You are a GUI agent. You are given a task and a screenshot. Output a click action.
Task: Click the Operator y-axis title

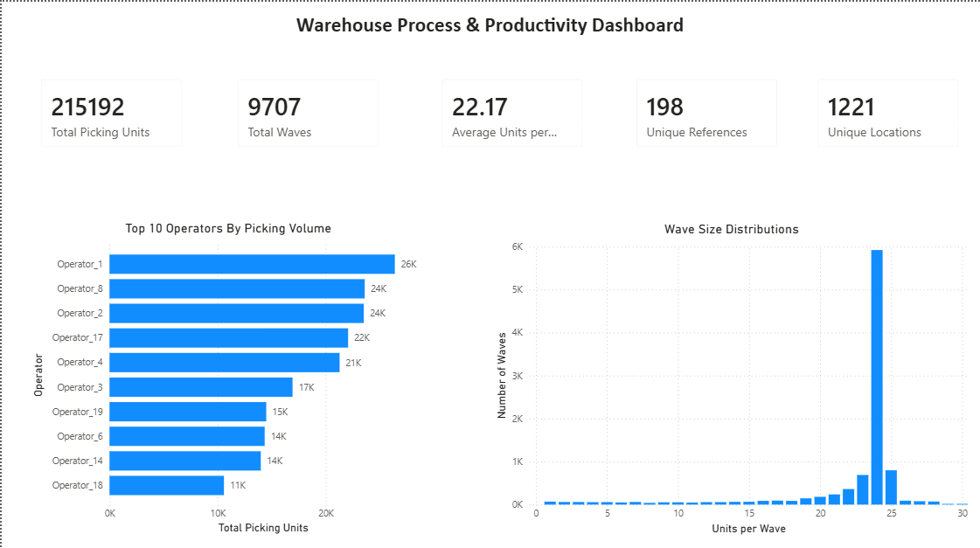pyautogui.click(x=38, y=375)
